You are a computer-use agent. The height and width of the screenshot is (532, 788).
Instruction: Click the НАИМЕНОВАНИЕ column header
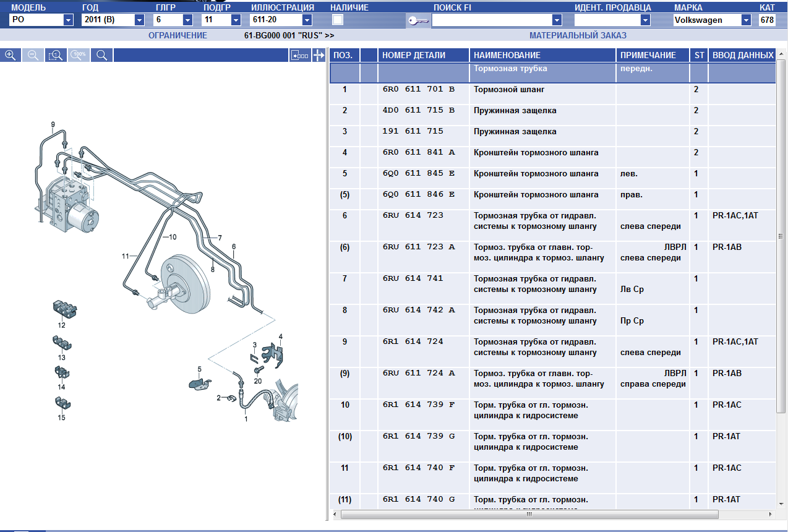point(507,55)
